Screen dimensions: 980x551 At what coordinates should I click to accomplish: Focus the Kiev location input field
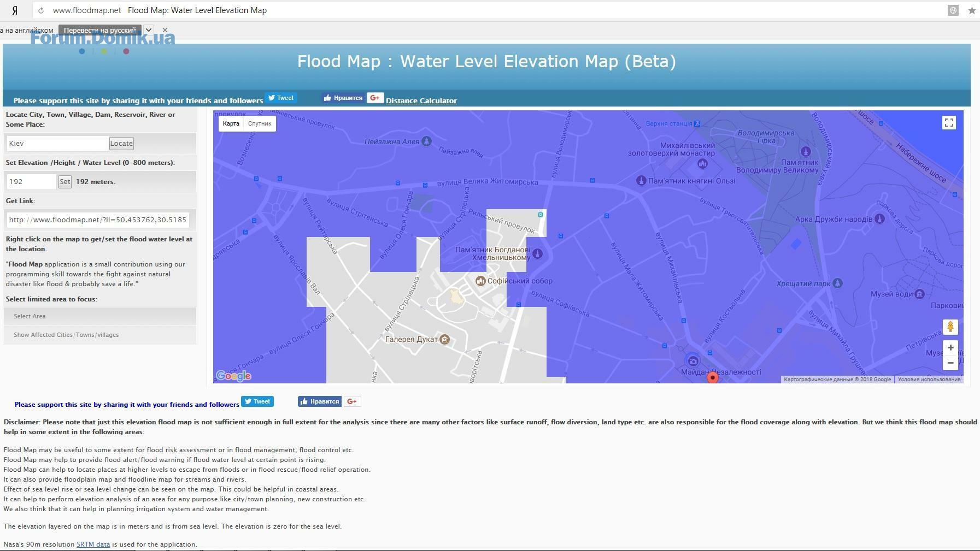[57, 143]
